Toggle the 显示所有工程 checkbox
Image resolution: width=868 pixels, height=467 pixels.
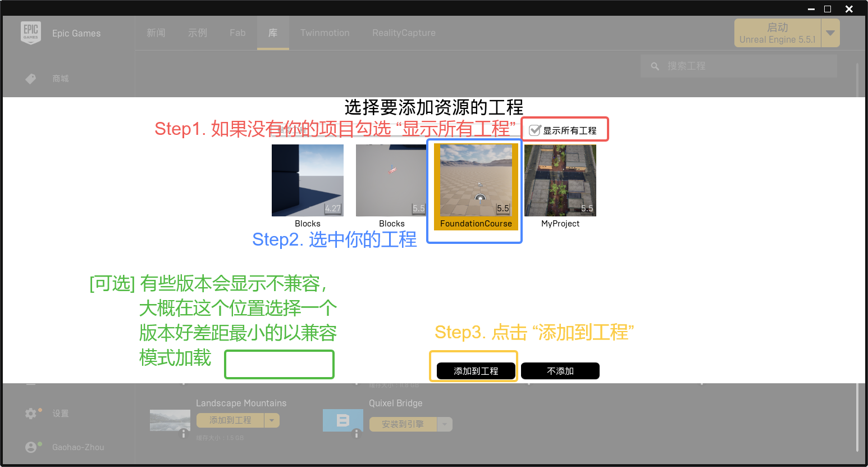535,130
